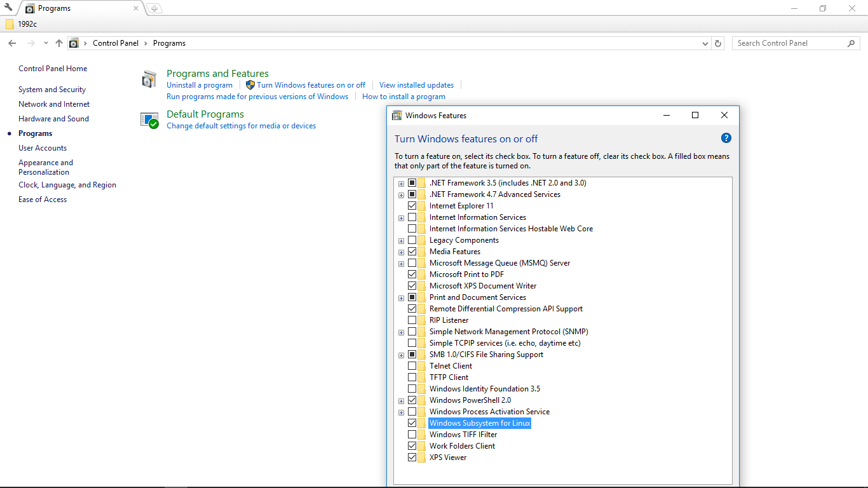Open Uninstall a program
The height and width of the screenshot is (488, 868).
click(200, 85)
